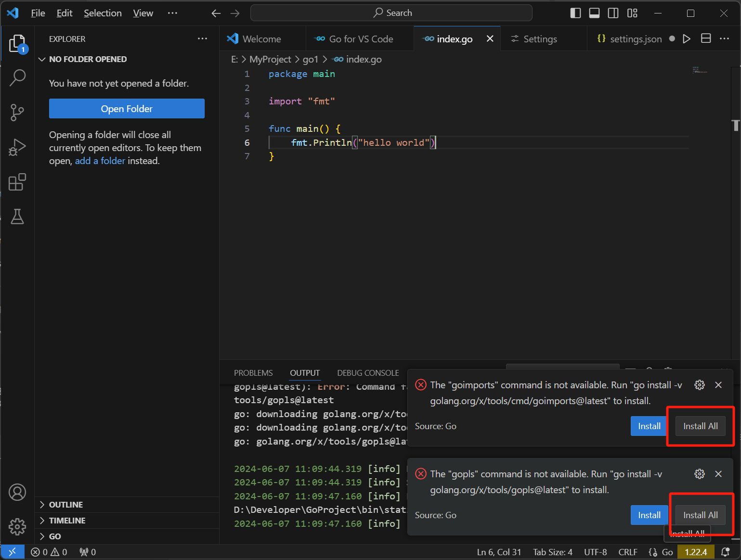Switch to the Welcome tab
Screen dimensions: 741x560
click(263, 38)
